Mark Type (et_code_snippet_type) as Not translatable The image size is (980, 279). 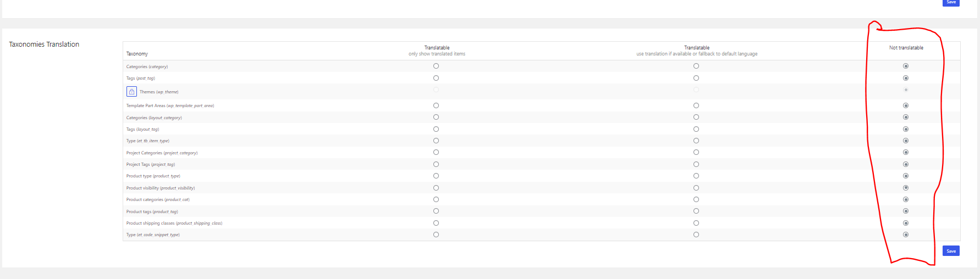click(x=906, y=235)
